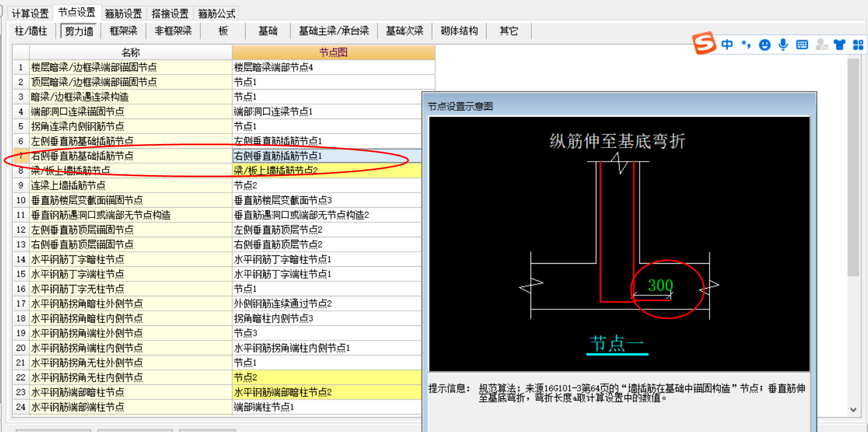Viewport: 868px width, 432px height.
Task: Select the 基础次梁 component tab
Action: pyautogui.click(x=405, y=31)
